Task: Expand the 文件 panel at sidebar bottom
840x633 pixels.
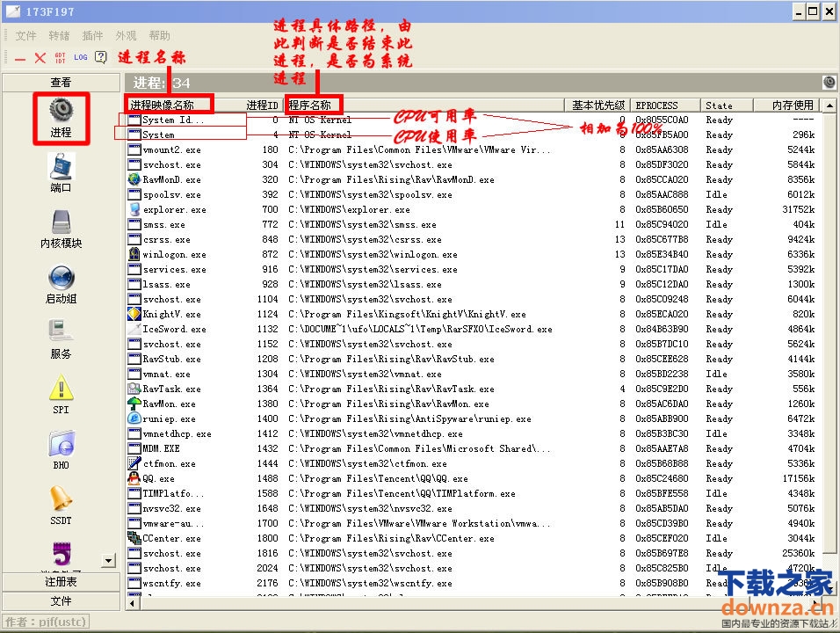Action: pyautogui.click(x=61, y=600)
